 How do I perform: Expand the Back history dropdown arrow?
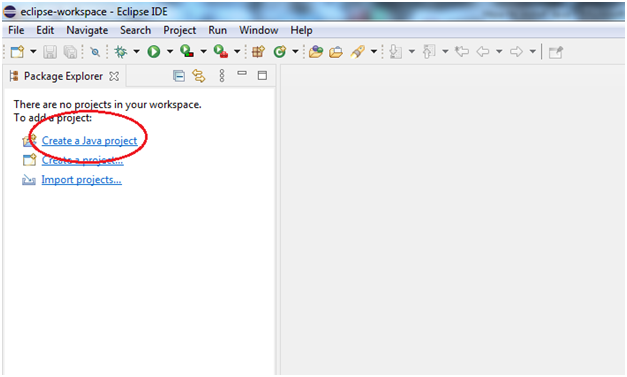pyautogui.click(x=499, y=52)
